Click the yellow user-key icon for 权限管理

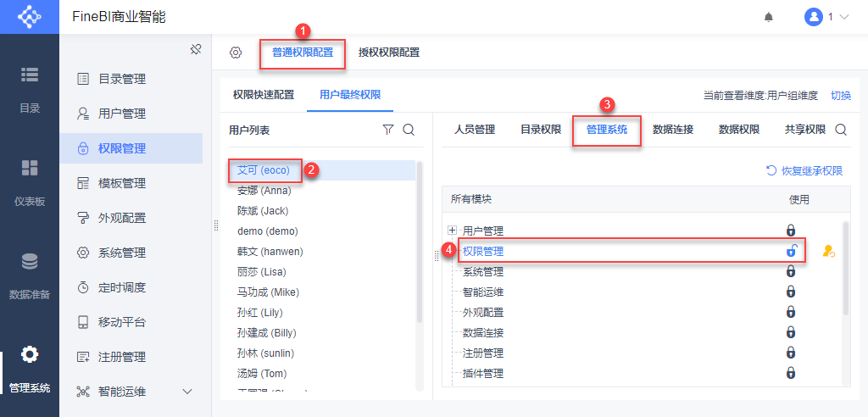pos(828,251)
